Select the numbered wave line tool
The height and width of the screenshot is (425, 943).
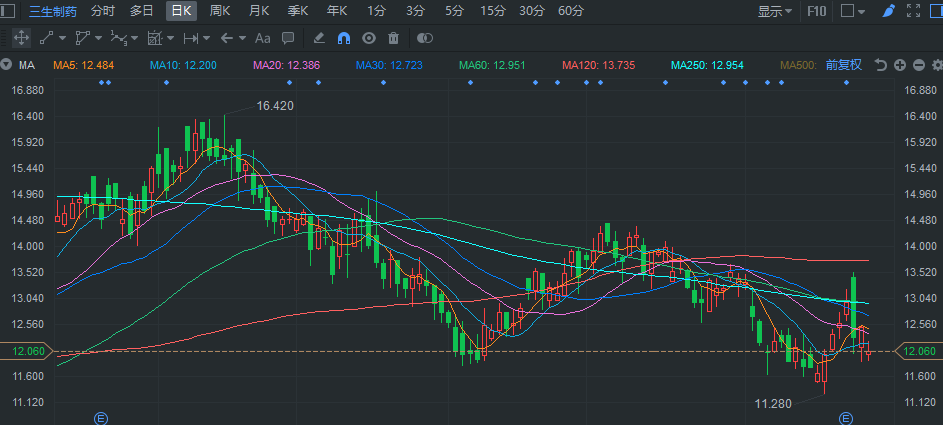tap(118, 38)
